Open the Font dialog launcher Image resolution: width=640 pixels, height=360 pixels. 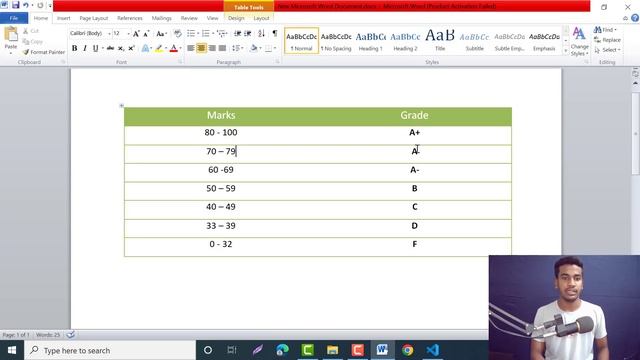(180, 62)
